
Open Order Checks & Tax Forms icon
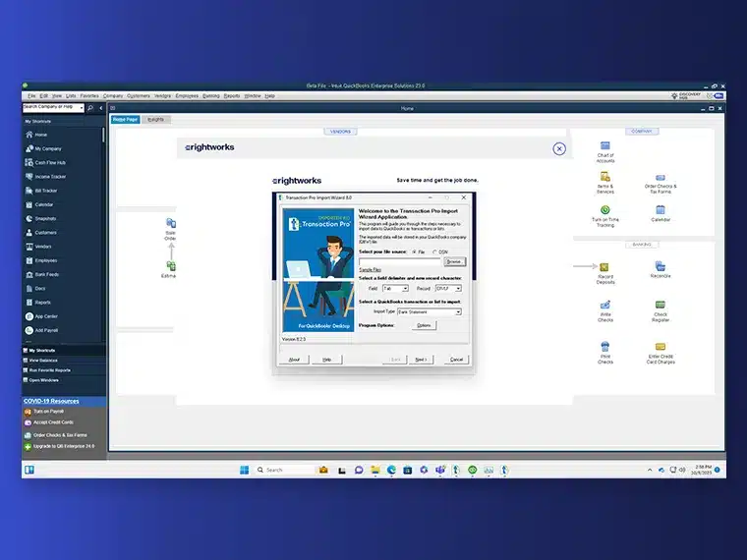pyautogui.click(x=661, y=184)
